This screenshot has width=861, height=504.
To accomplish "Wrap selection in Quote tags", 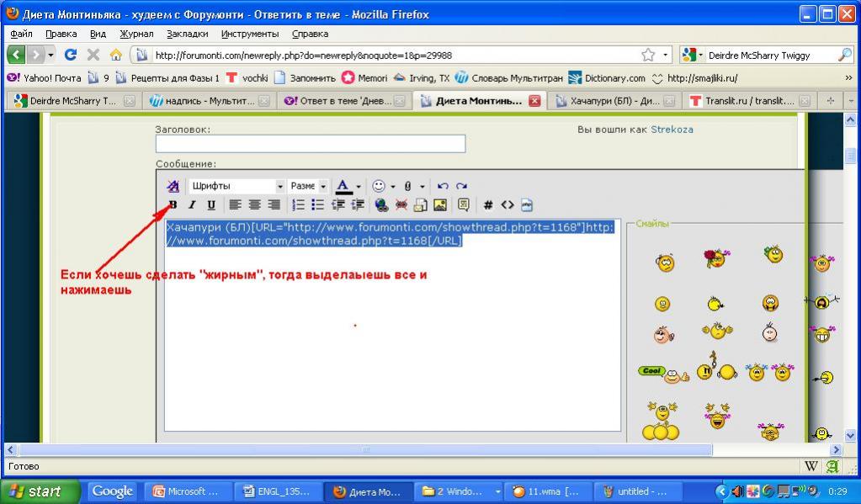I will [x=464, y=204].
